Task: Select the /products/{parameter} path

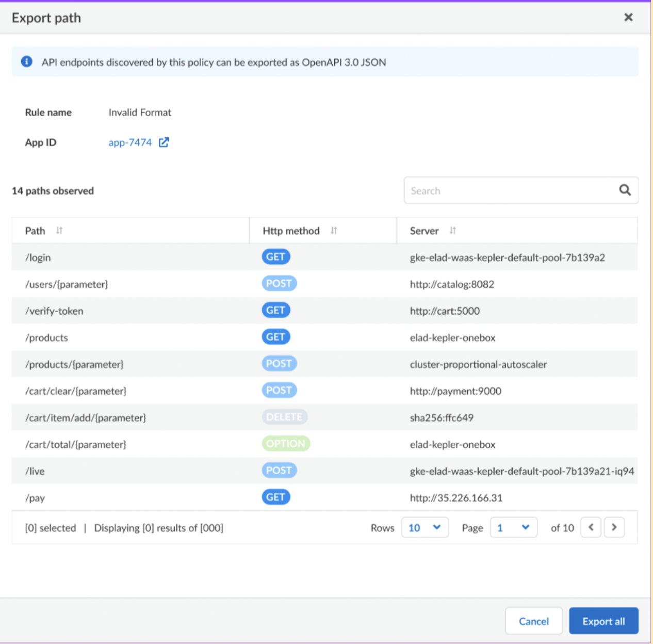Action: click(74, 365)
